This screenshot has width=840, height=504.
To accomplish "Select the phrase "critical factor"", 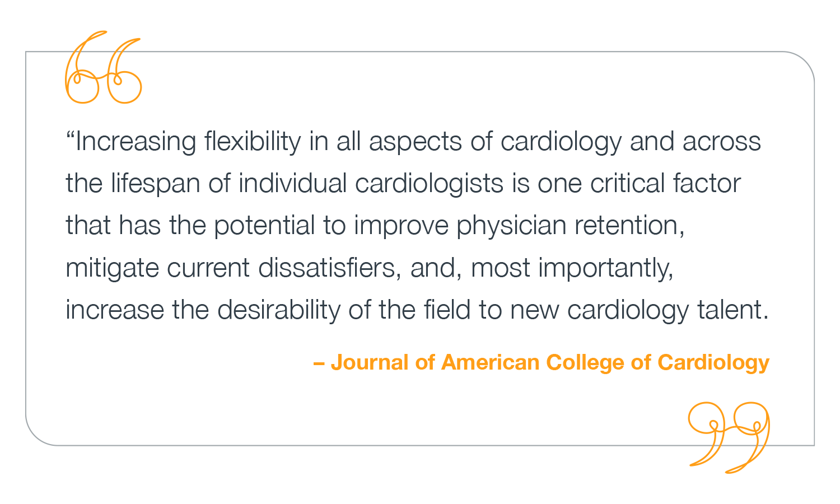I will [665, 184].
